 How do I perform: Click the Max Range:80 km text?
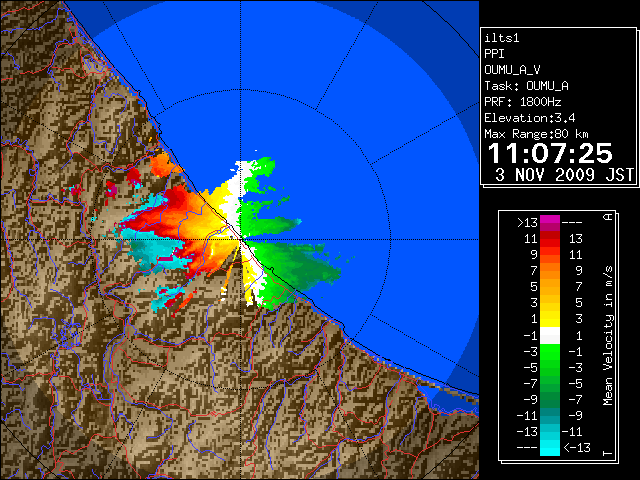(x=536, y=134)
